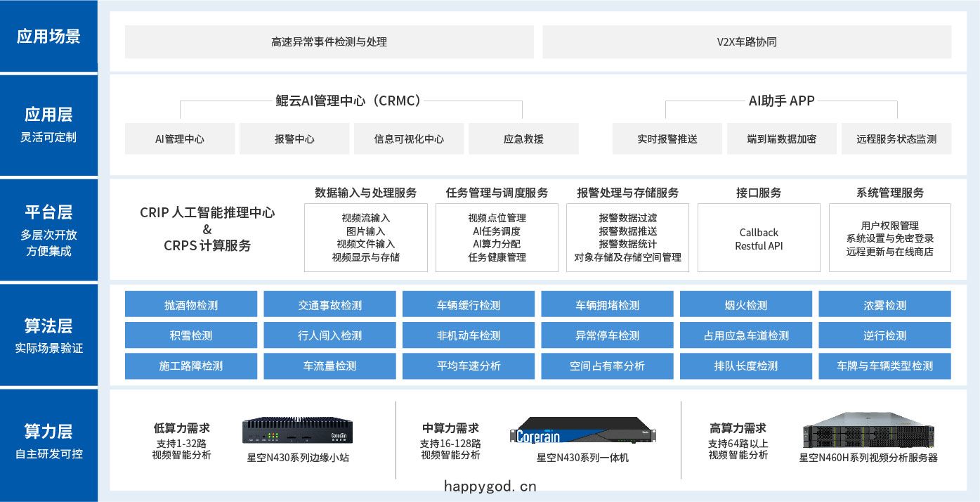Click the Corerain N430 all-in-one image

point(582,430)
